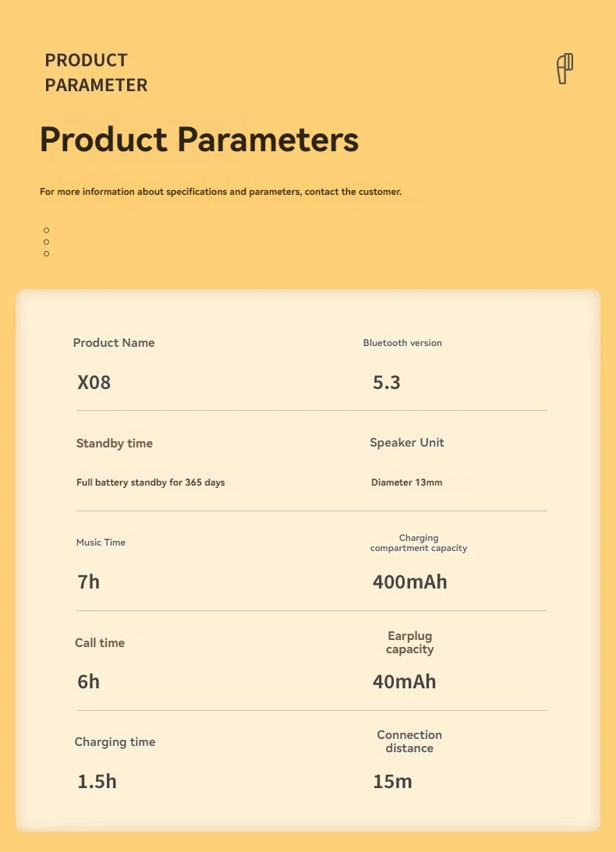This screenshot has height=852, width=616.
Task: Click the "Standby time" label
Action: pyautogui.click(x=115, y=444)
